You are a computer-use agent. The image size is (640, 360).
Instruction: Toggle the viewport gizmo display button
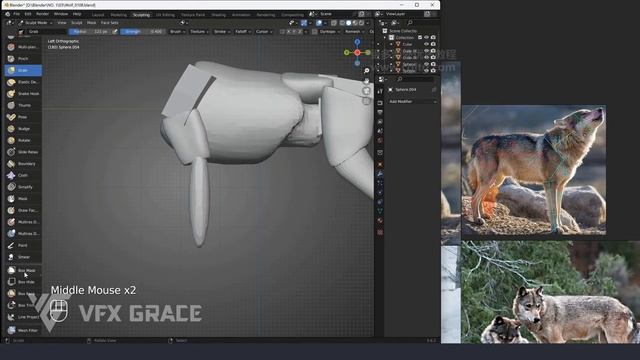tap(304, 23)
